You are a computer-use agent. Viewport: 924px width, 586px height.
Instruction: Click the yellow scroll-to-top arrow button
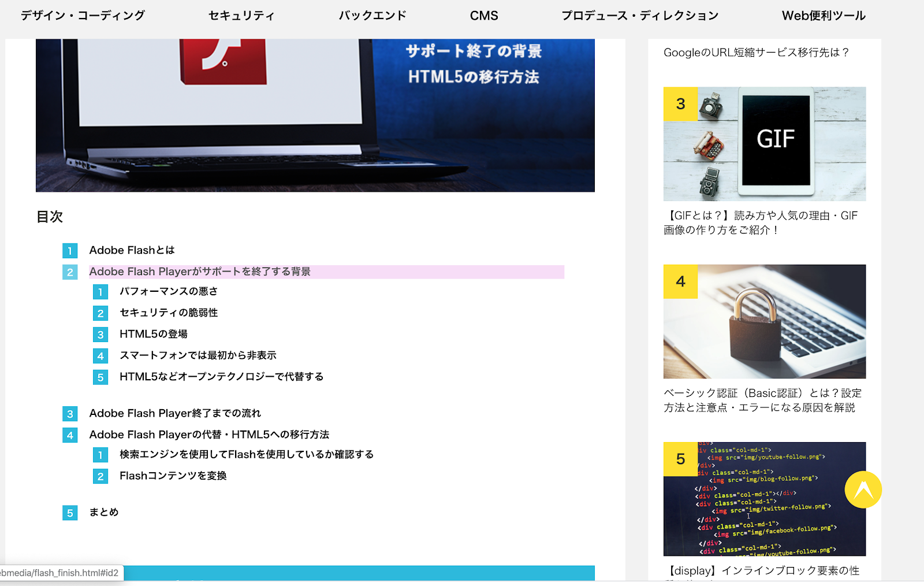[x=863, y=490]
